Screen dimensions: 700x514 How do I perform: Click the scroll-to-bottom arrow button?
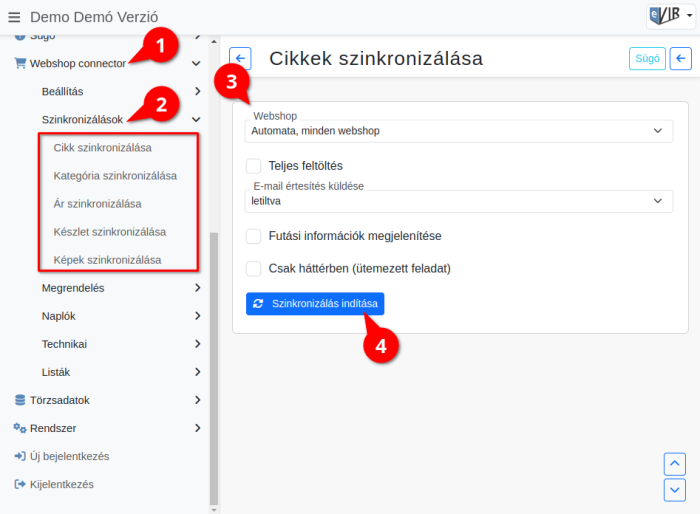(675, 490)
